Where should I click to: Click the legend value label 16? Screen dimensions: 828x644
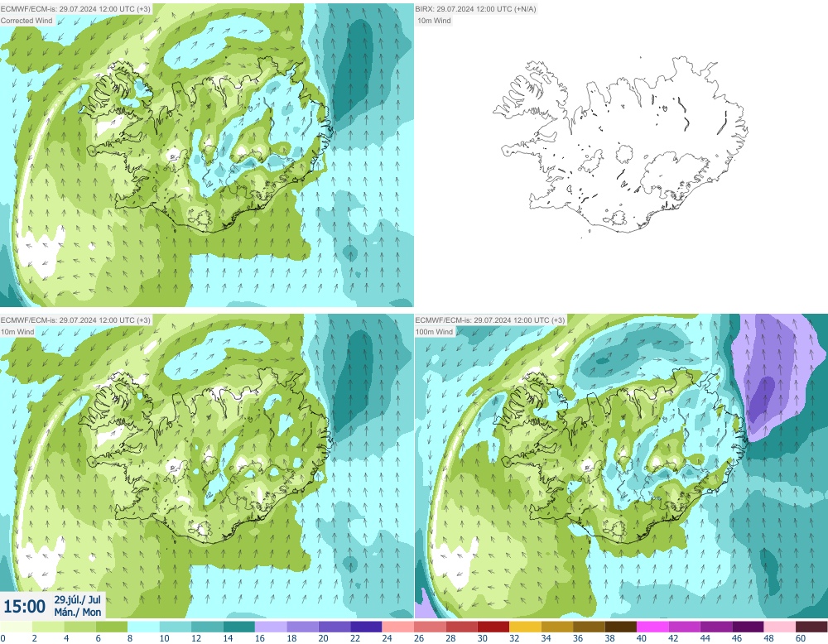[259, 638]
